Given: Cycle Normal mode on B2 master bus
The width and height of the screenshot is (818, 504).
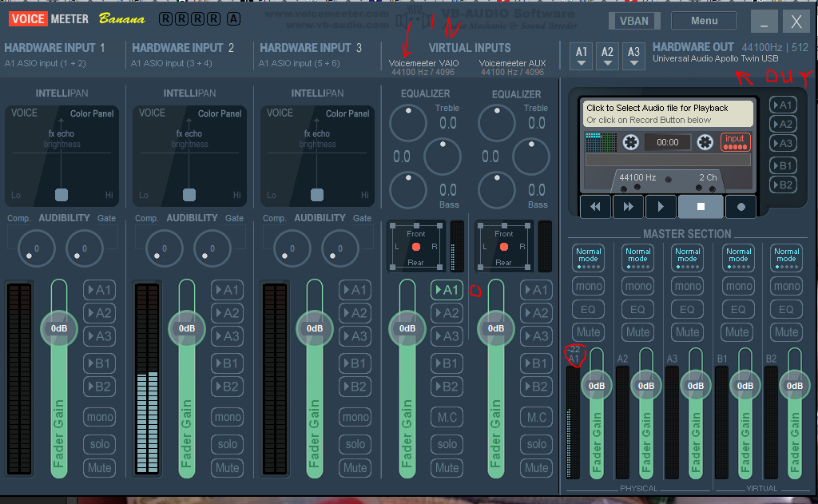Looking at the screenshot, I should (786, 258).
